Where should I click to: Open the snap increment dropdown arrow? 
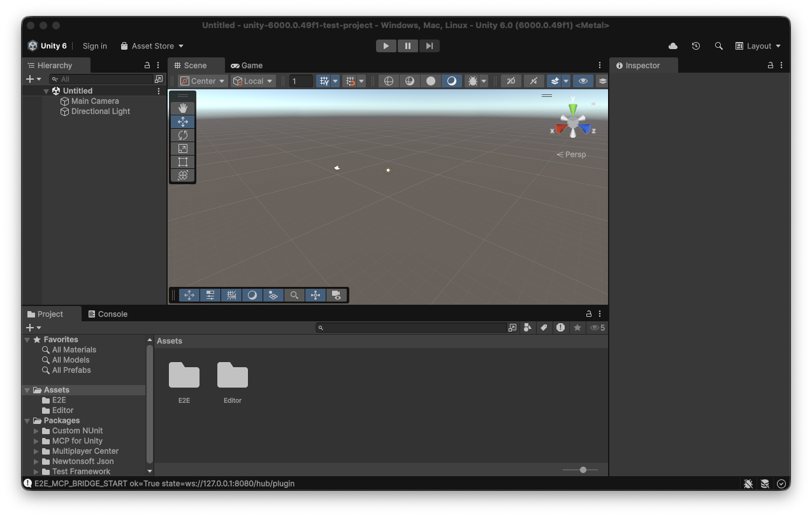coord(361,81)
